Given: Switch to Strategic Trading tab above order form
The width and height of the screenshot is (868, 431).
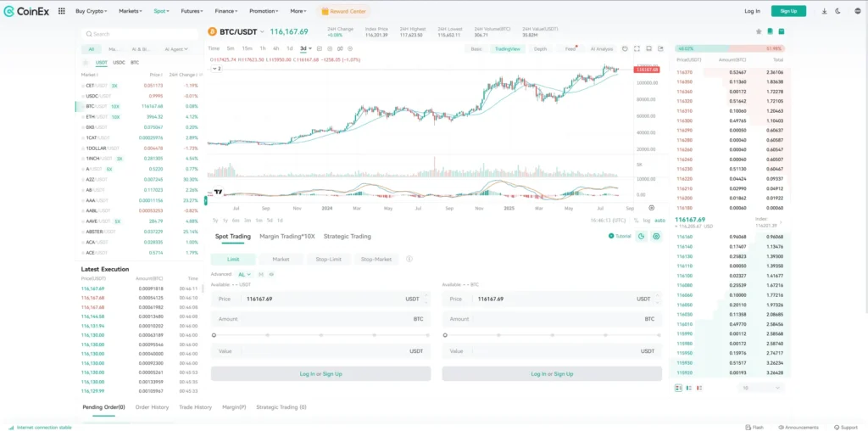Looking at the screenshot, I should pos(347,237).
